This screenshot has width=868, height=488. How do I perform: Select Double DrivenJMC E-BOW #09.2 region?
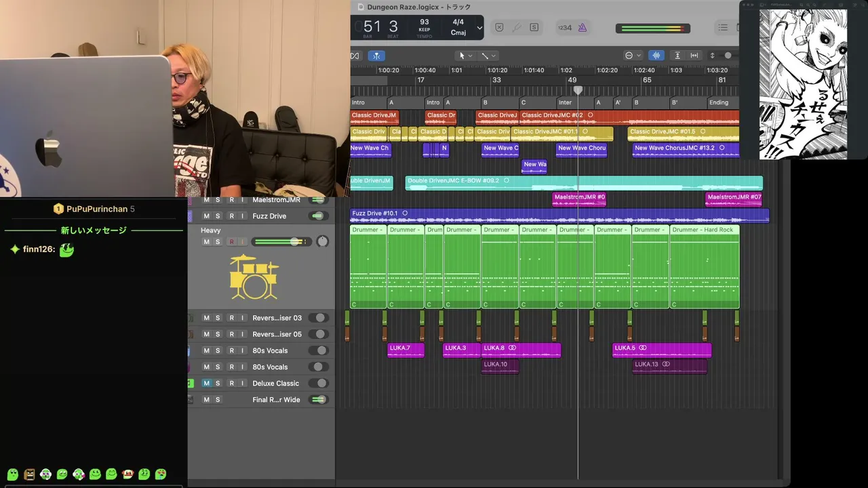[x=584, y=183]
